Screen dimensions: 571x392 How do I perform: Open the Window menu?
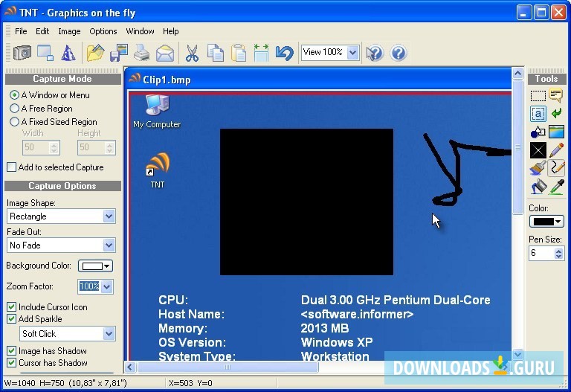coord(141,31)
